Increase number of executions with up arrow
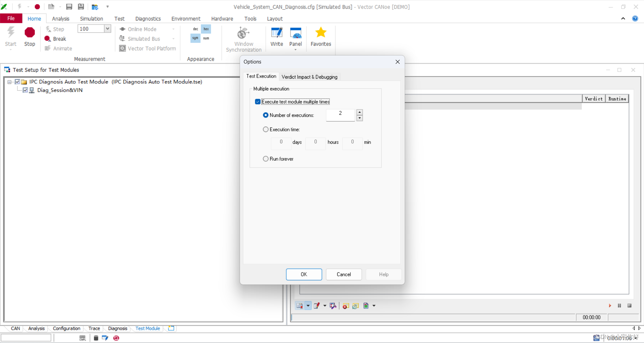Screen dimensions: 644x343 [x=360, y=112]
